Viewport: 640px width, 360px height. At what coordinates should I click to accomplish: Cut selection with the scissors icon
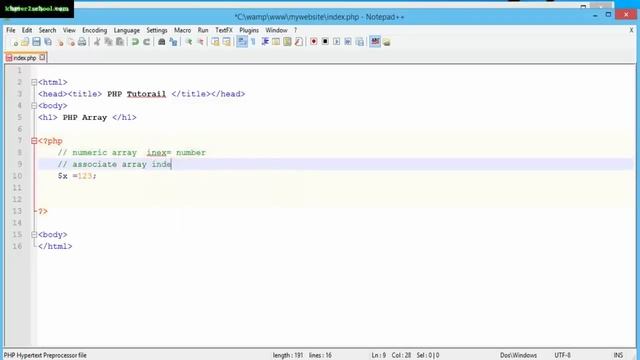tap(97, 42)
